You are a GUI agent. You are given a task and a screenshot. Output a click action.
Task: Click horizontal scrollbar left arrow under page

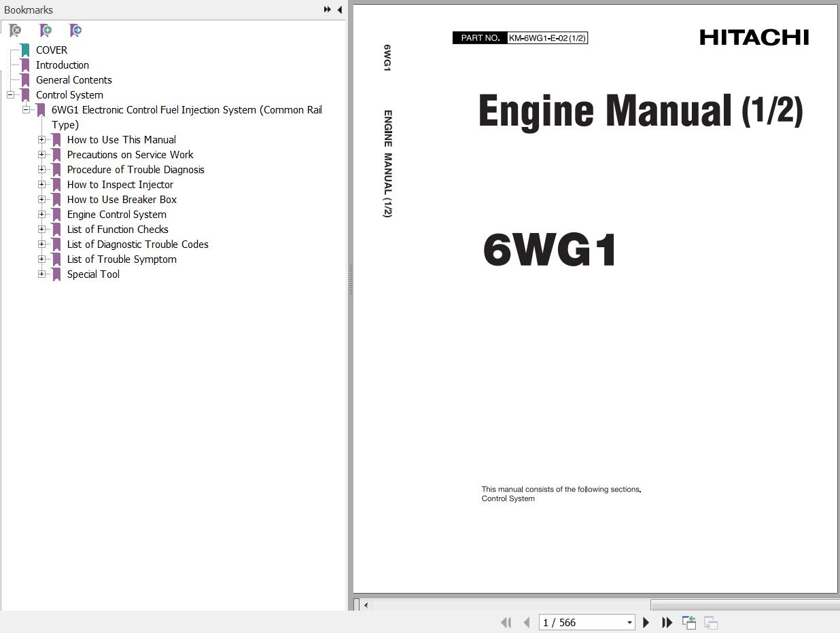point(366,604)
